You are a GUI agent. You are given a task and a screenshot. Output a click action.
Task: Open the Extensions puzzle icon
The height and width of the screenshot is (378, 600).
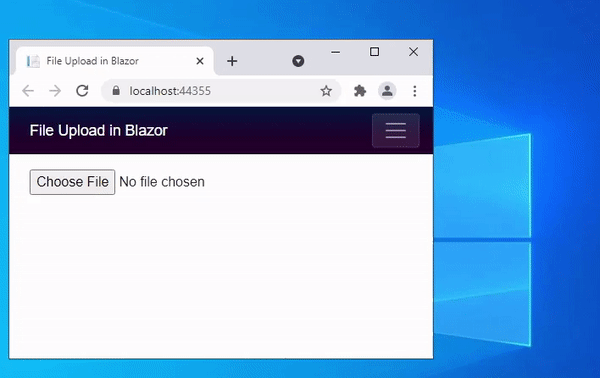point(360,91)
